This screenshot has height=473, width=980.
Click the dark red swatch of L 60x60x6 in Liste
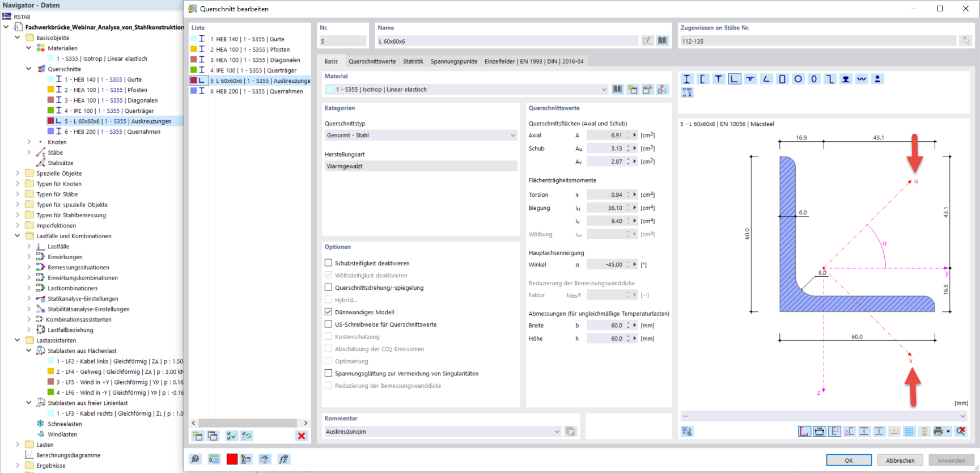click(x=193, y=81)
